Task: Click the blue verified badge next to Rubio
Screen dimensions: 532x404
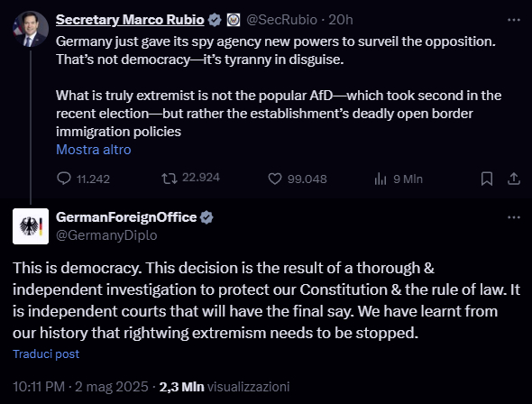Action: point(215,20)
